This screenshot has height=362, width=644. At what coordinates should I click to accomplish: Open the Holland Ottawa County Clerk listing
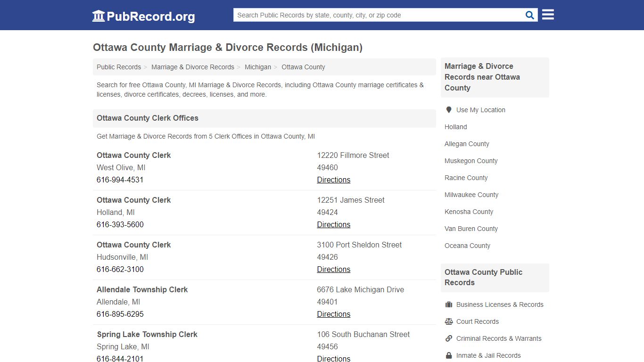(134, 200)
